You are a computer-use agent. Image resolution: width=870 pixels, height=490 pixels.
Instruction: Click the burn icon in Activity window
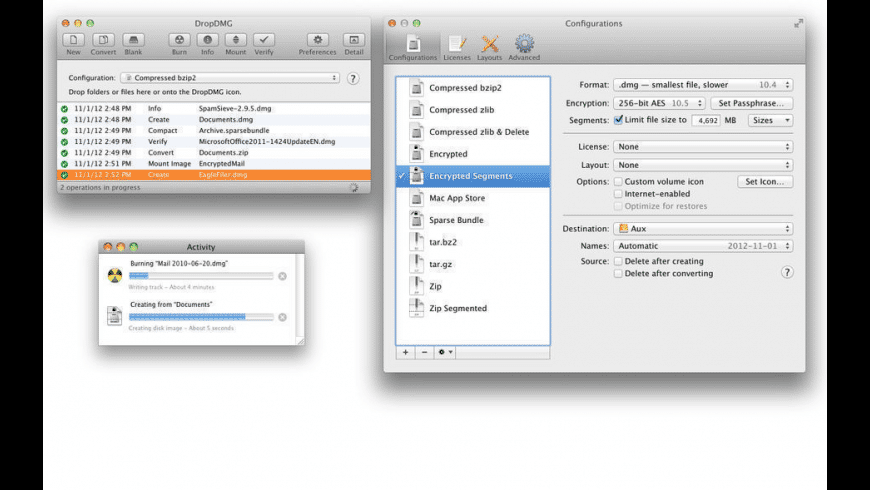pos(115,275)
